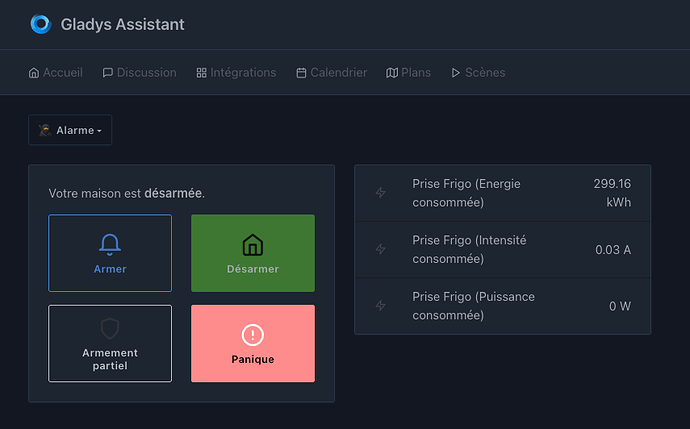Open the Alarme dashboard dropdown
690x429 pixels.
pos(70,130)
